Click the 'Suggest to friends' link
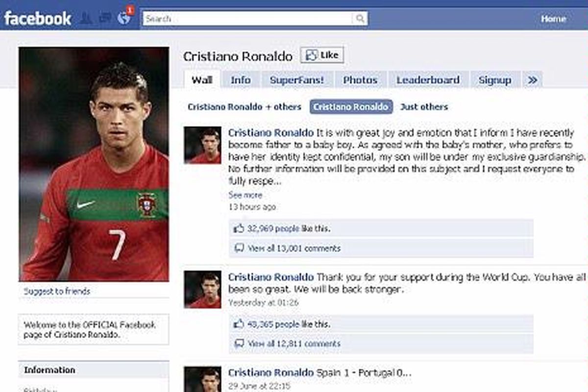The height and width of the screenshot is (392, 588). [57, 291]
